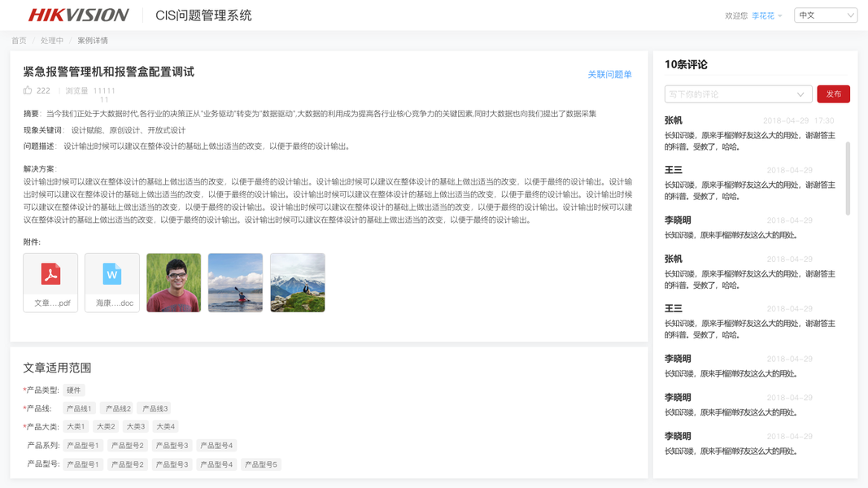
Task: Go to 首页 breadcrumb
Action: 19,41
